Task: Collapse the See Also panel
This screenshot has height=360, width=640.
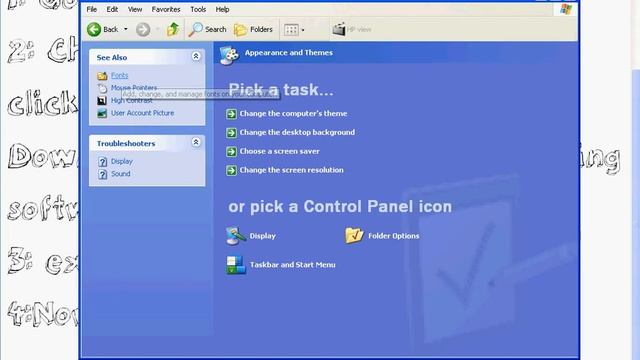Action: coord(196,56)
